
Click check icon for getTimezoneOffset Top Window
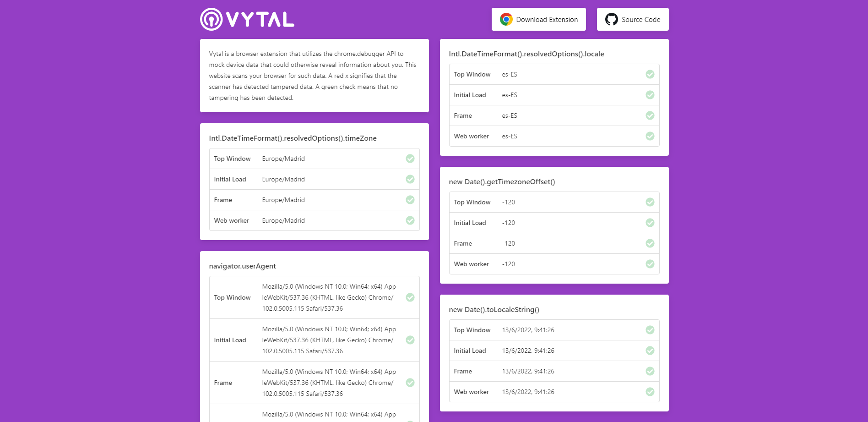tap(650, 202)
